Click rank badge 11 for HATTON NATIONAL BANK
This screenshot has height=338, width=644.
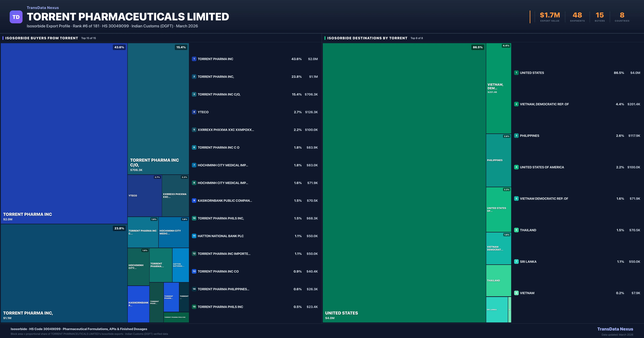point(194,236)
